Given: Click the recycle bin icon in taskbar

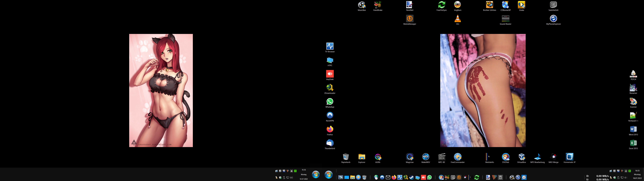Looking at the screenshot, I should [x=364, y=177].
